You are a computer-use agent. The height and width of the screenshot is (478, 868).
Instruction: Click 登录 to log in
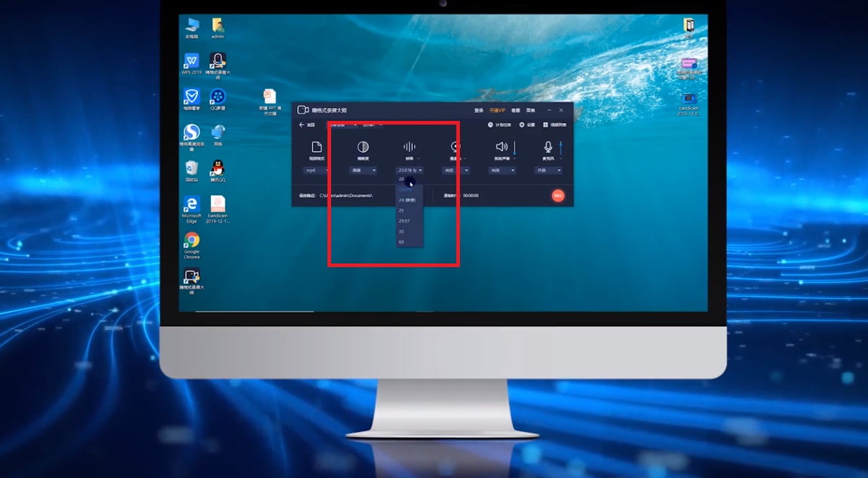click(x=479, y=111)
